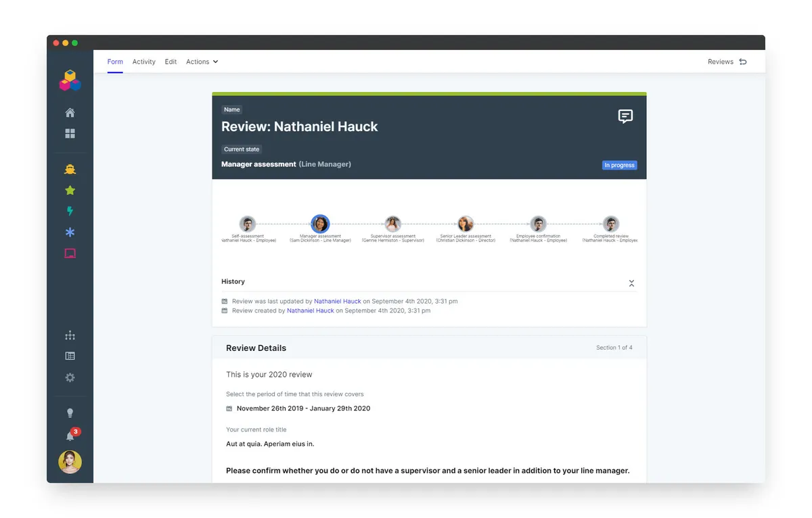This screenshot has height=518, width=812.
Task: Open the comments speech bubble icon
Action: [x=626, y=116]
